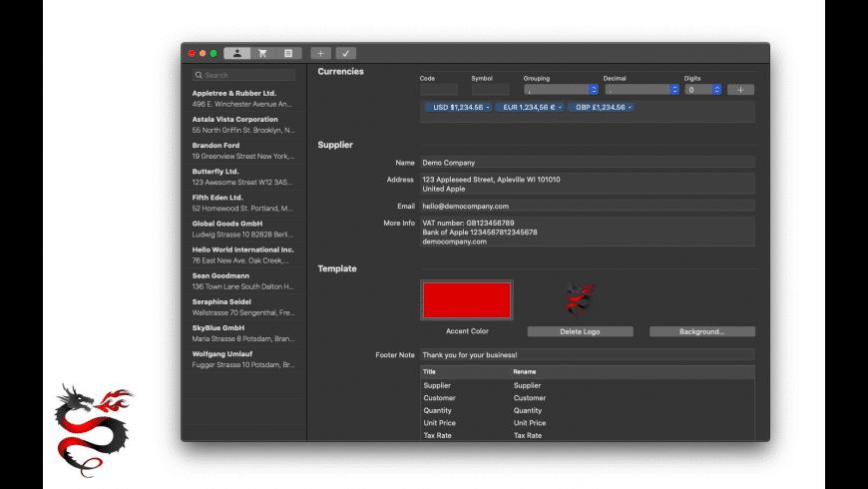
Task: Select Global Goods GmbH in customer list
Action: (243, 230)
